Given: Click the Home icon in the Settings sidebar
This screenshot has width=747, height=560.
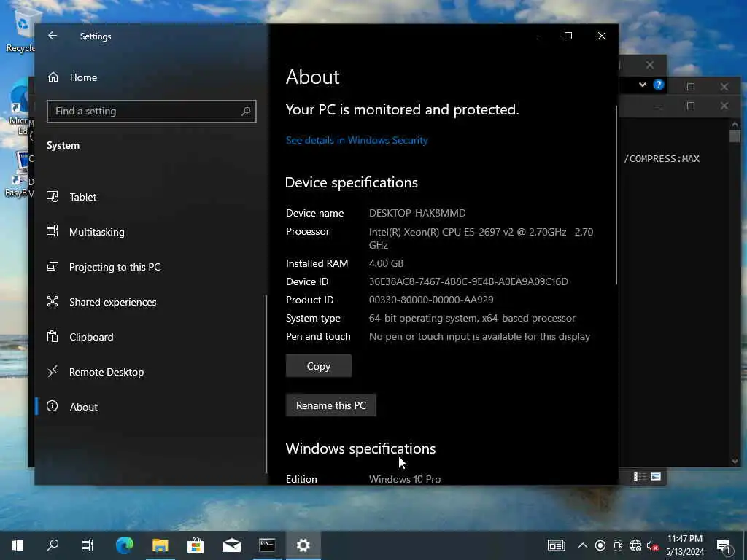Looking at the screenshot, I should [53, 77].
